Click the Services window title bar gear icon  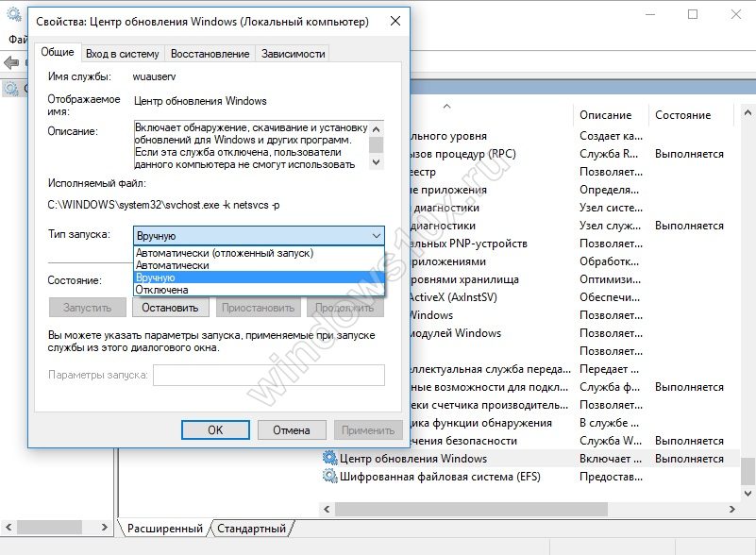13,13
